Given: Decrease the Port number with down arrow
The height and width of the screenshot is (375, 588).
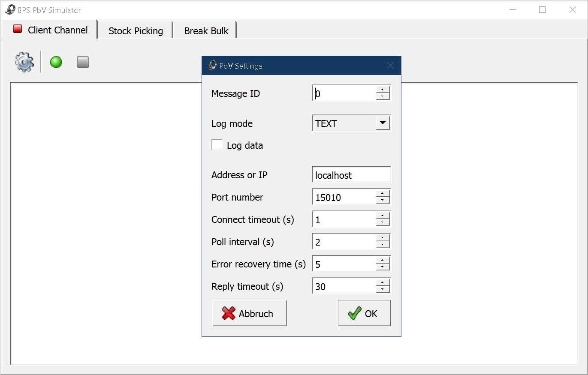Looking at the screenshot, I should click(x=383, y=201).
